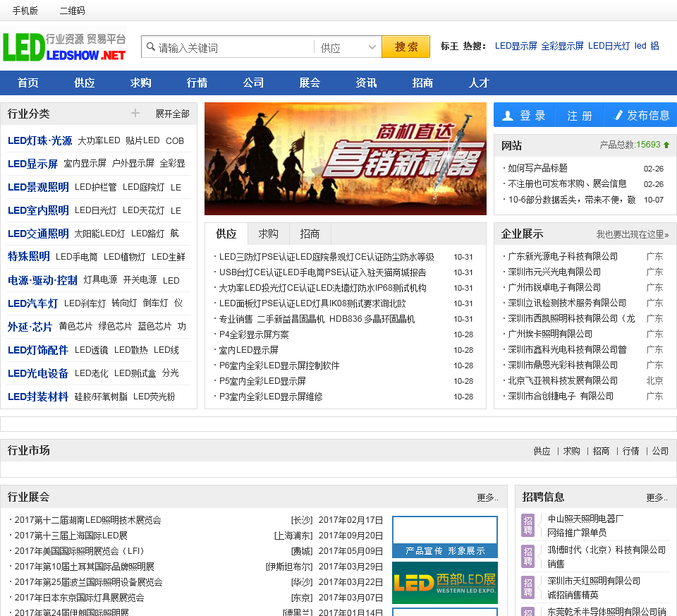Screen dimensions: 677x616
Task: Click the 营销新利器 promotional banner
Action: coord(345,159)
